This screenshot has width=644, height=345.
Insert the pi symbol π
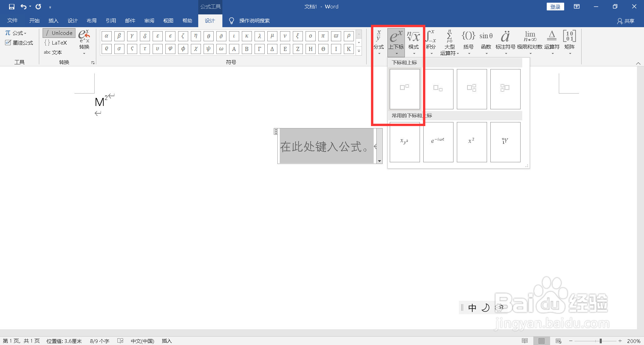point(323,36)
